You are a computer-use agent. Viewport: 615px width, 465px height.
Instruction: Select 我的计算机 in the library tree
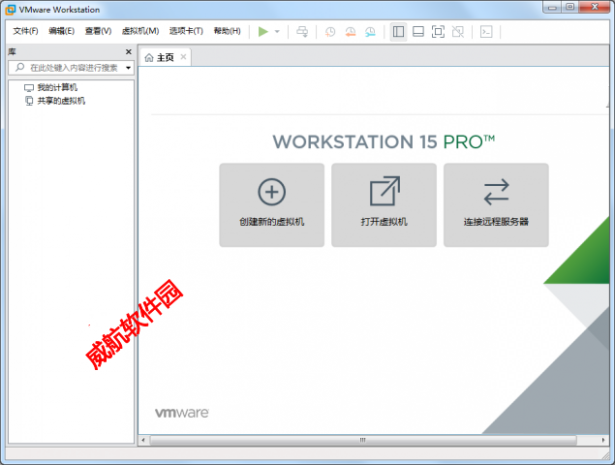point(57,87)
